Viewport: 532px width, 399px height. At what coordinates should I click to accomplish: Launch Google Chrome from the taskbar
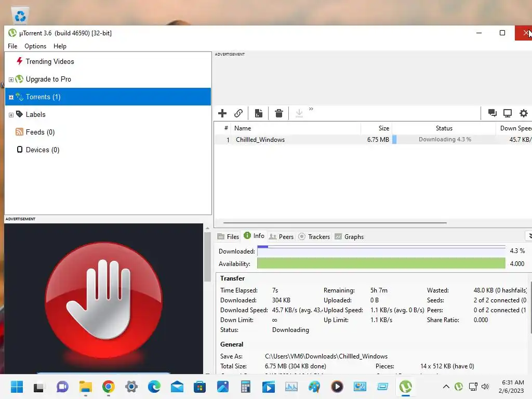[108, 387]
